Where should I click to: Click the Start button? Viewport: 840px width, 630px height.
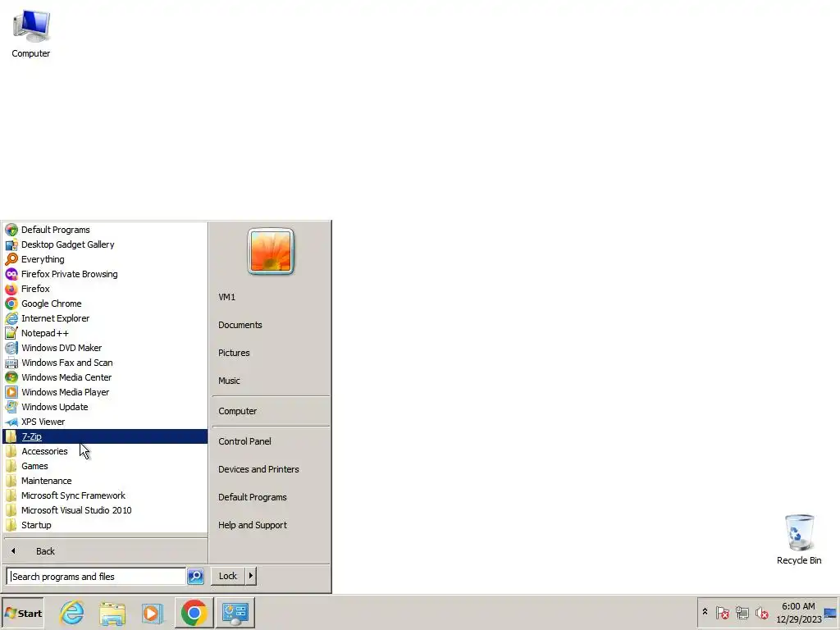pos(23,614)
